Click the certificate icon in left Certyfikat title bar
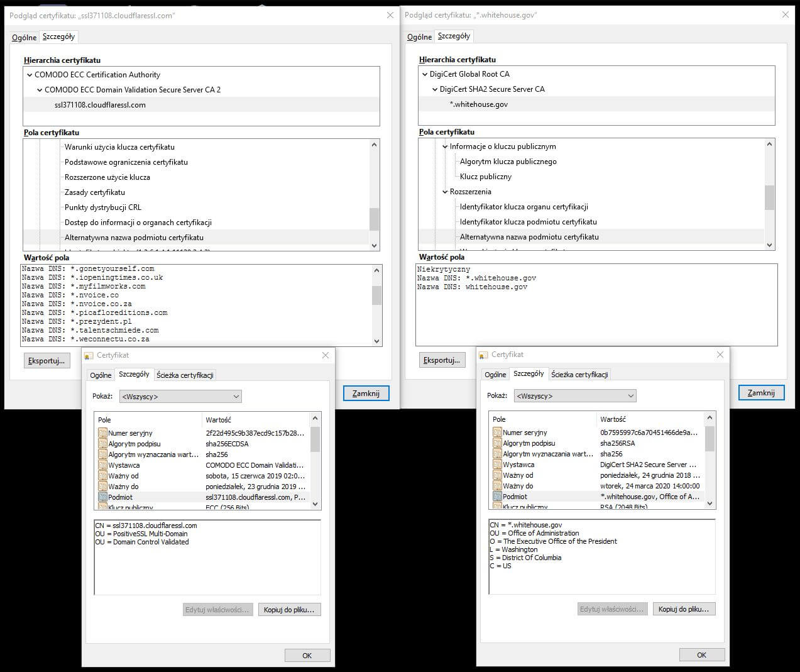 click(89, 355)
